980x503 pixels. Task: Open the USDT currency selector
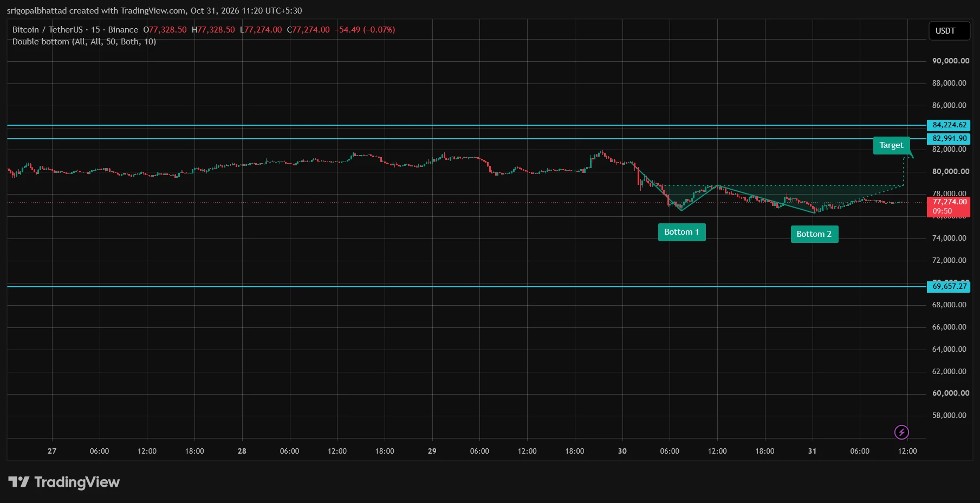click(x=949, y=31)
